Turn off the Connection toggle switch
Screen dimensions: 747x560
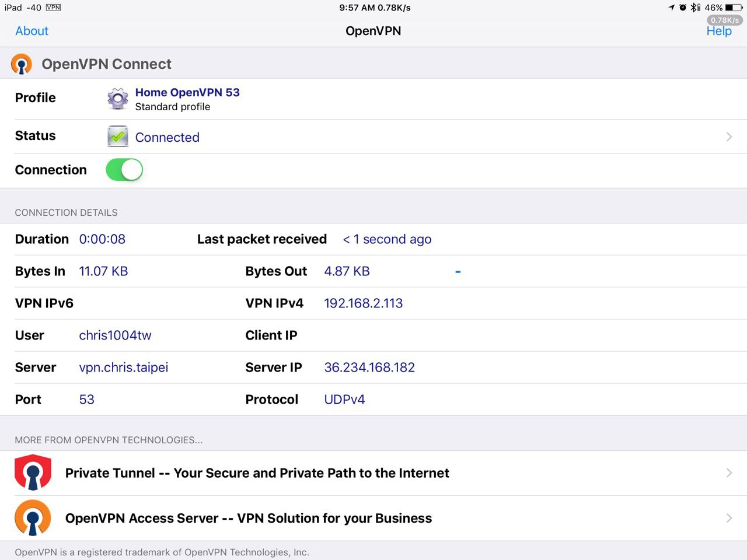(x=124, y=170)
